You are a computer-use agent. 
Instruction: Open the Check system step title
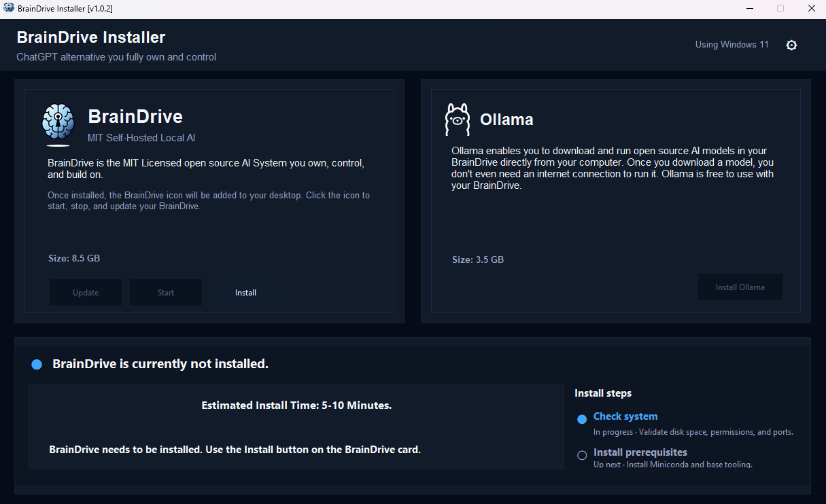click(x=625, y=416)
